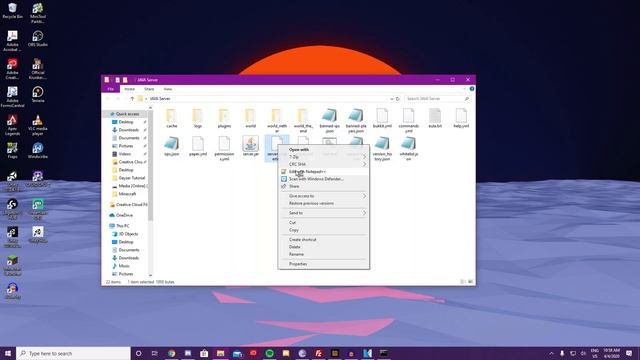Image resolution: width=640 pixels, height=360 pixels.
Task: Open Terraria desktop shortcut
Action: [38, 95]
